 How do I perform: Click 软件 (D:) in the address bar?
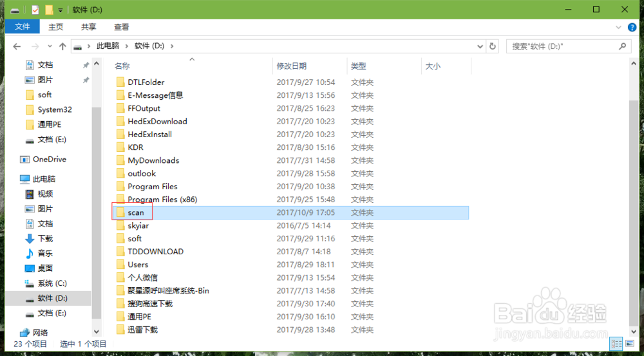click(x=149, y=46)
